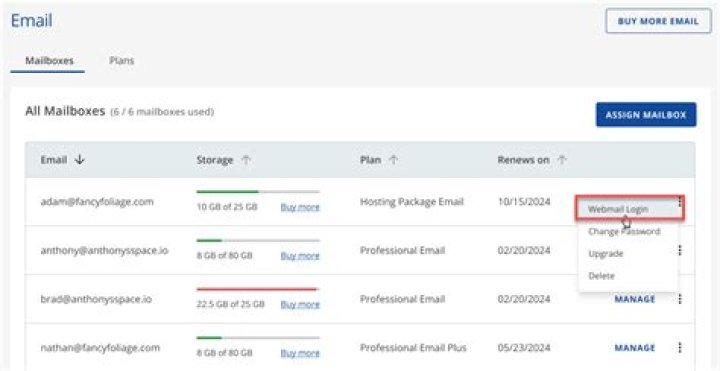Click the Storage column header label
Viewport: 720px width, 371px height.
click(215, 160)
